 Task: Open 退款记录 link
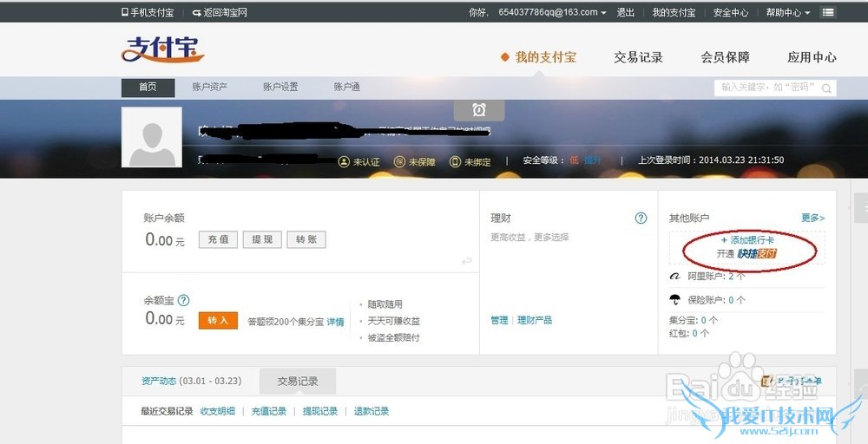click(x=372, y=411)
